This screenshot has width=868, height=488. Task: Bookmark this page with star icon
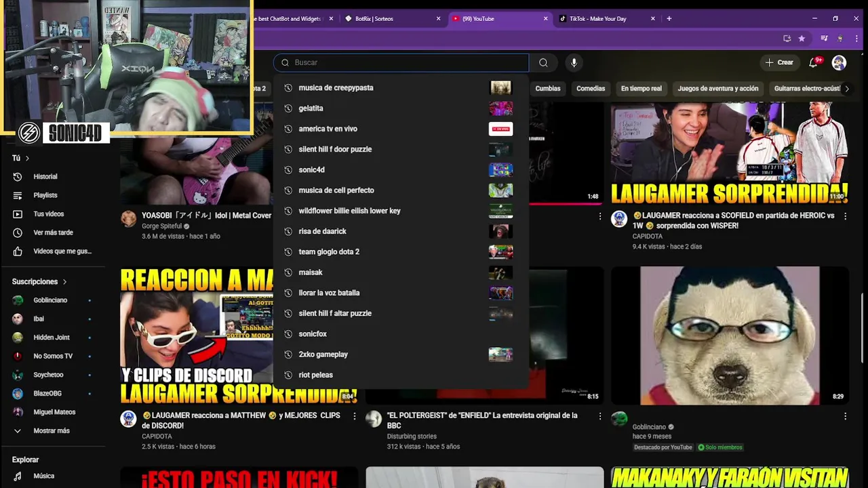(x=802, y=39)
